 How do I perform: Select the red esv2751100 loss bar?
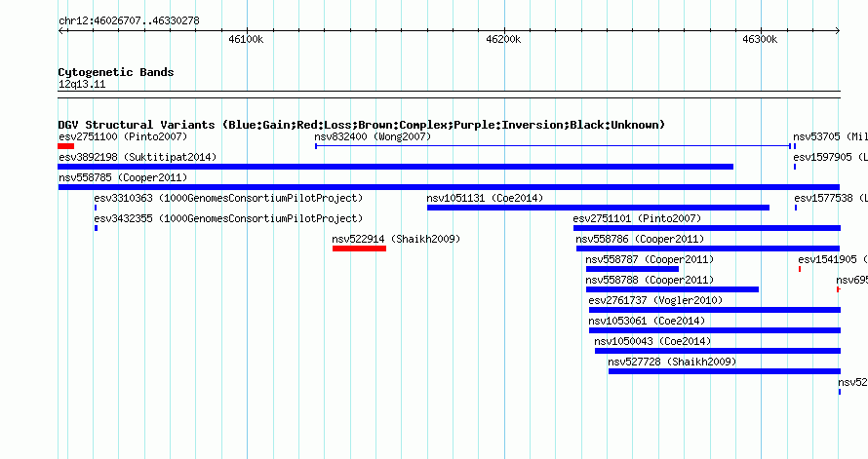66,146
